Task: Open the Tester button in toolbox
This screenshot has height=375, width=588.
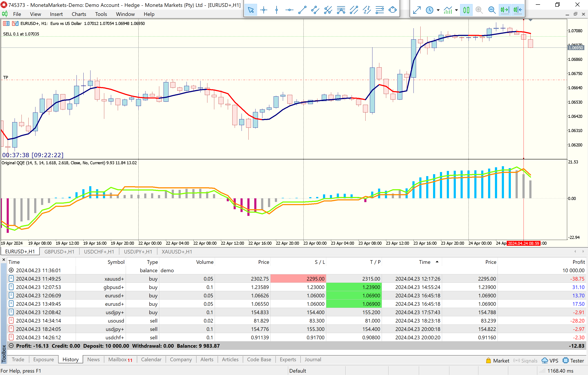Action: (573, 361)
